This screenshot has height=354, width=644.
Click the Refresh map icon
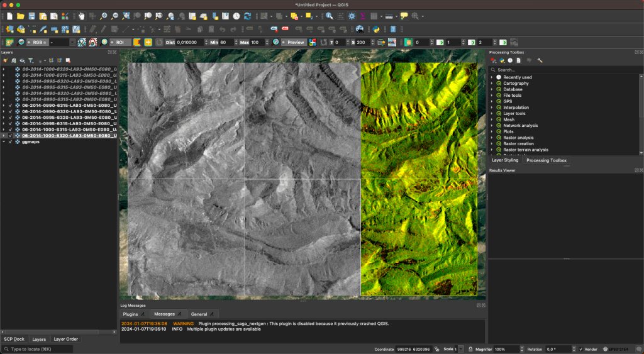pos(247,16)
